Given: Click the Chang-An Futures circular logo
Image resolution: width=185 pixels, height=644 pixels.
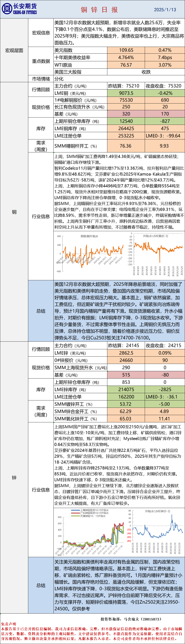Looking at the screenshot, I should [x=7, y=9].
